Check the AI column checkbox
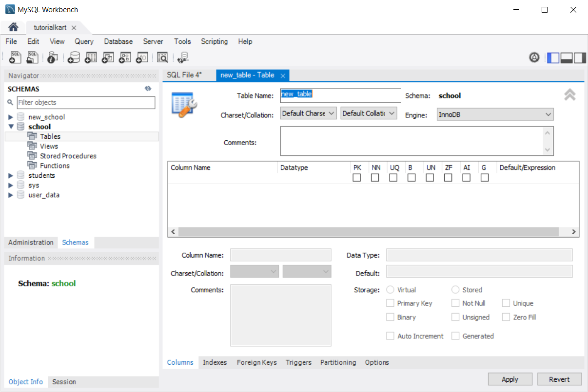The width and height of the screenshot is (588, 392). click(x=467, y=178)
